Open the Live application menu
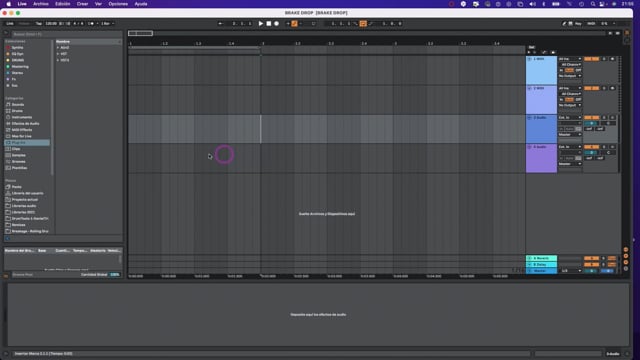 [22, 4]
